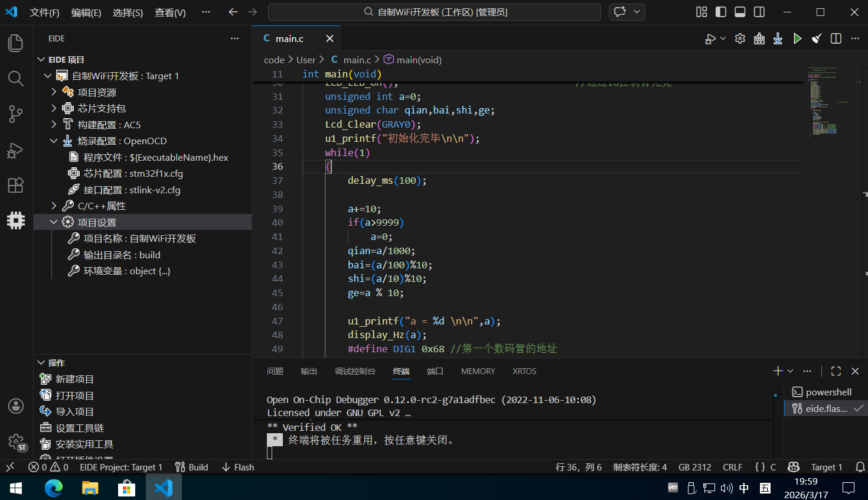Open the Extensions view
The image size is (868, 500).
(16, 185)
